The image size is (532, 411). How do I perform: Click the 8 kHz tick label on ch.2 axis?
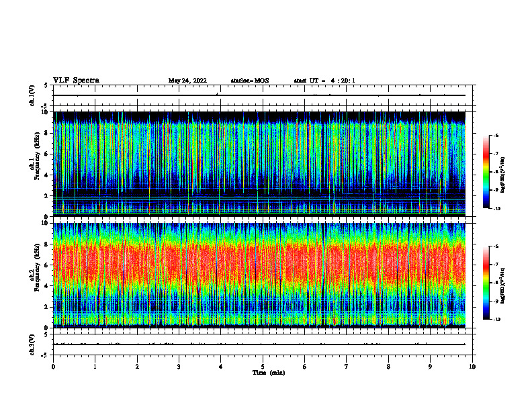tap(47, 244)
